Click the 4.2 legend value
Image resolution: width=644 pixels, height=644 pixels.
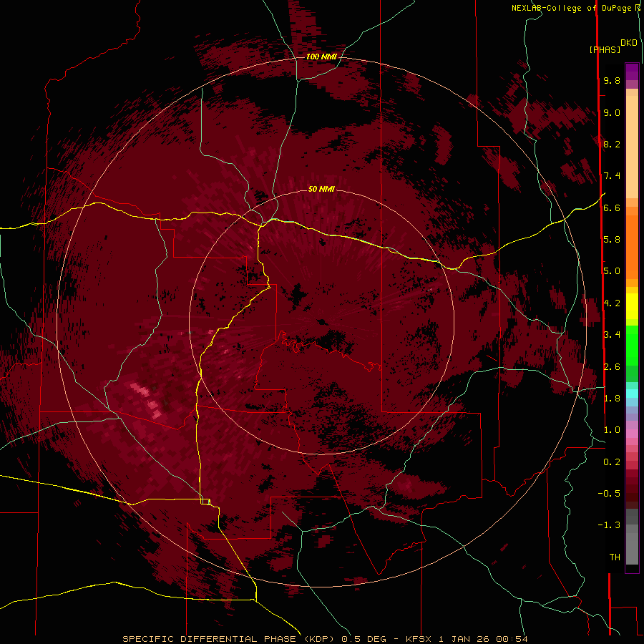(x=612, y=303)
